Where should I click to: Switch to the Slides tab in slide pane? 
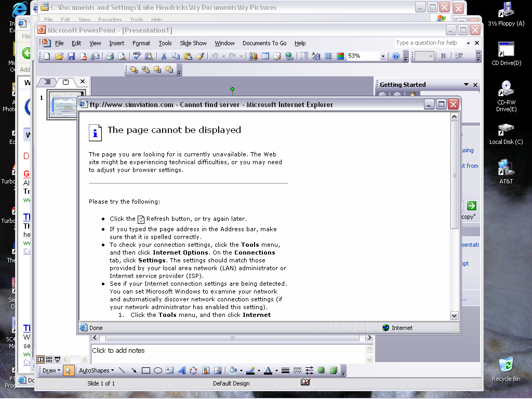[x=66, y=82]
